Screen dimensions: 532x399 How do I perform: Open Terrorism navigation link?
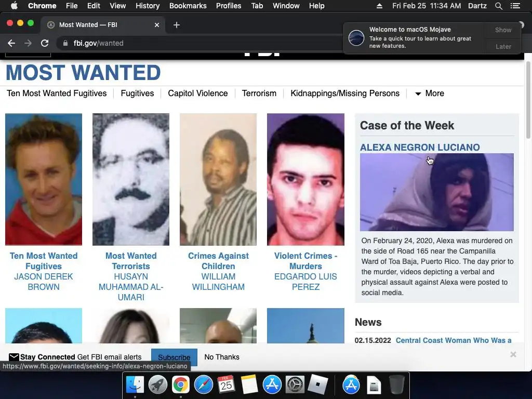pos(259,94)
